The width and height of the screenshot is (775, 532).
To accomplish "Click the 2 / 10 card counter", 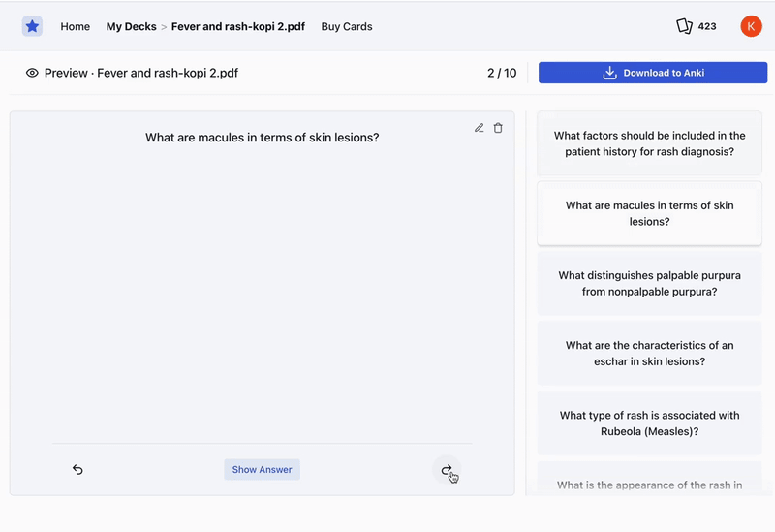I will (x=502, y=73).
